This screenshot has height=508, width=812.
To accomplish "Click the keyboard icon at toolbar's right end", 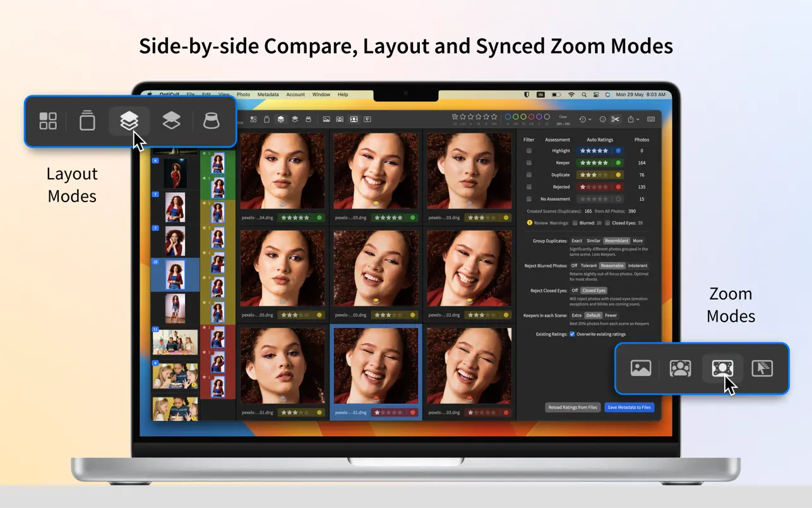I will [x=651, y=119].
